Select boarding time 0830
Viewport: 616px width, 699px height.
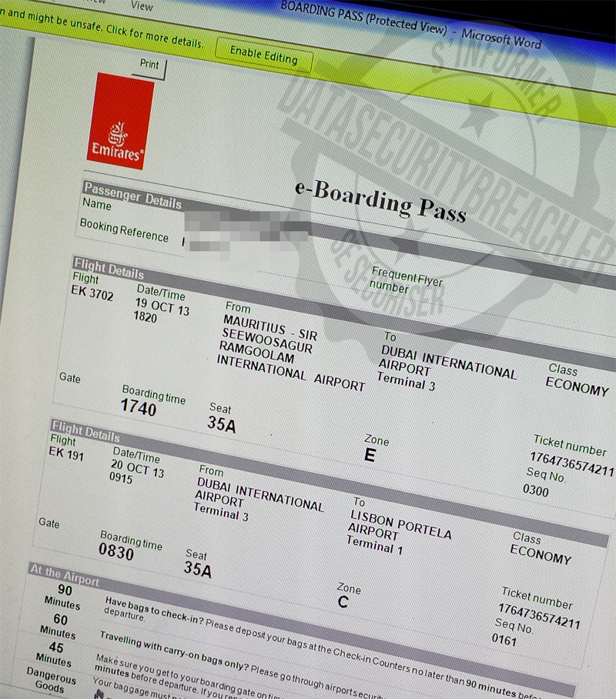116,551
